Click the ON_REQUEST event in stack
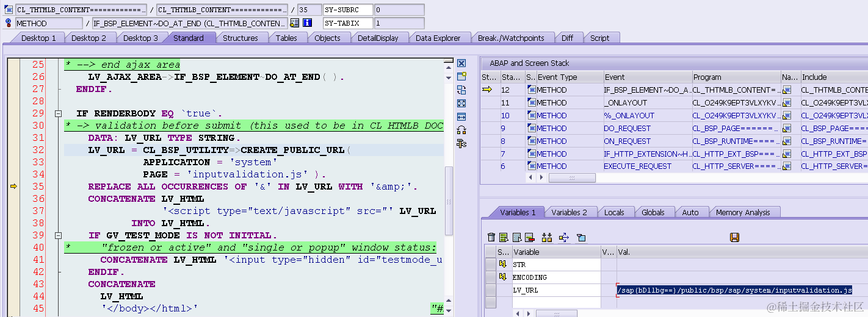Viewport: 868px width, 317px height. 627,141
